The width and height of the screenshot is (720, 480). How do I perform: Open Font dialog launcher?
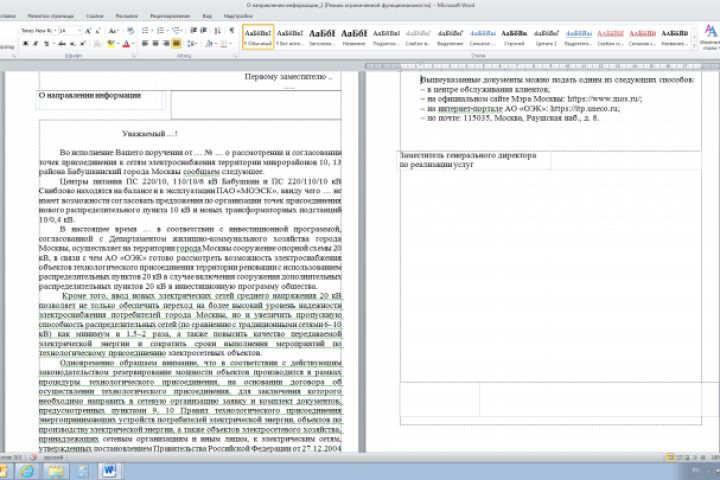[134, 56]
